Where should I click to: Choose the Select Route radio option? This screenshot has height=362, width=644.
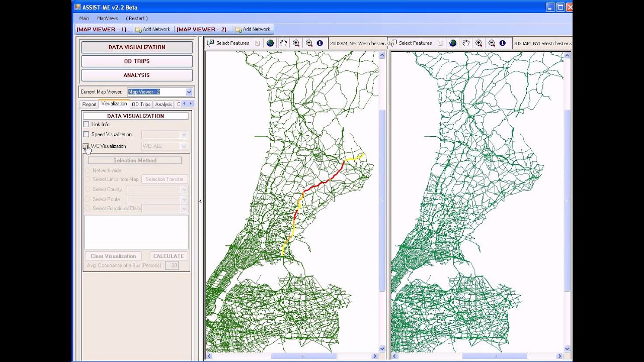[x=88, y=199]
